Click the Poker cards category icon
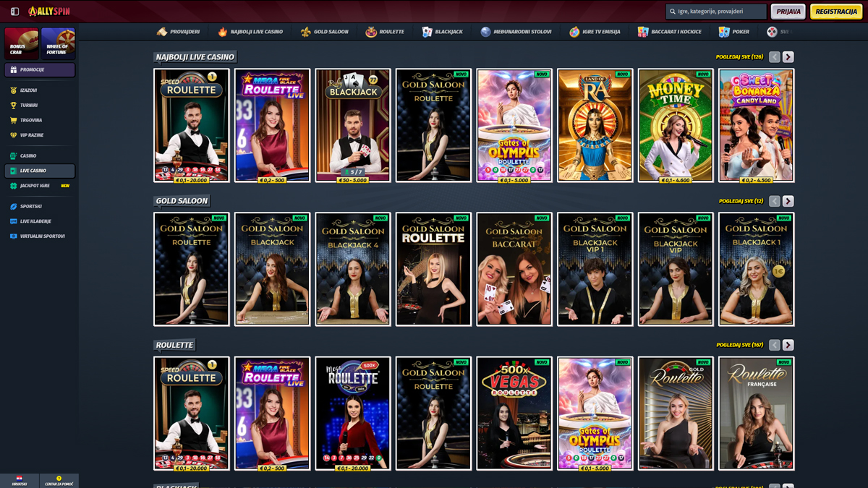Image resolution: width=868 pixels, height=488 pixels. tap(724, 32)
